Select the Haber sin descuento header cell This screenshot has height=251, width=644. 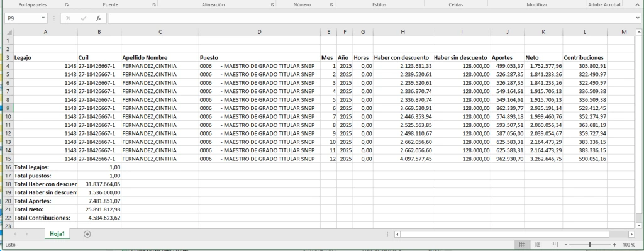point(462,57)
